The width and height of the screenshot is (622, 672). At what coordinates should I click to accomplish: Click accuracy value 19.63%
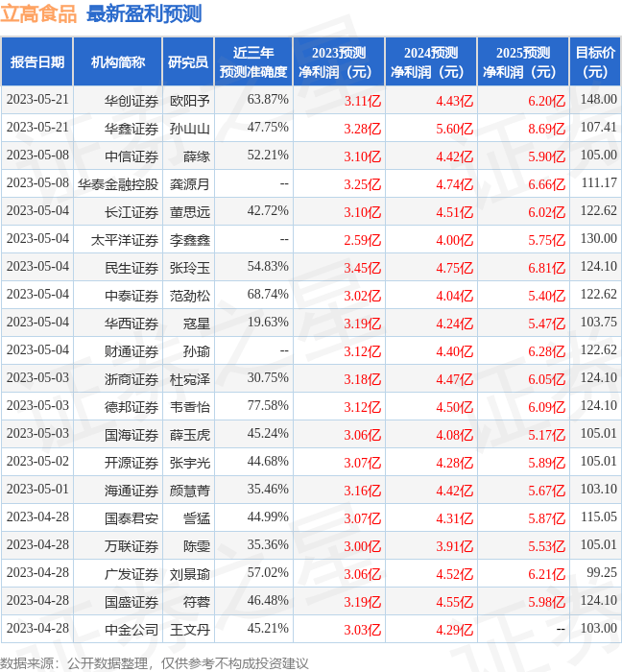coord(268,322)
